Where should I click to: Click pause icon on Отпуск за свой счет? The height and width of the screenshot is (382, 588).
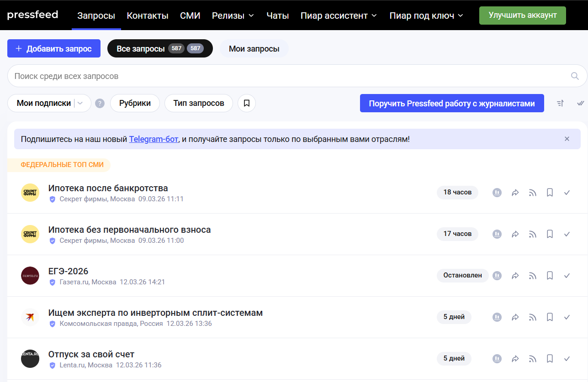tap(497, 359)
